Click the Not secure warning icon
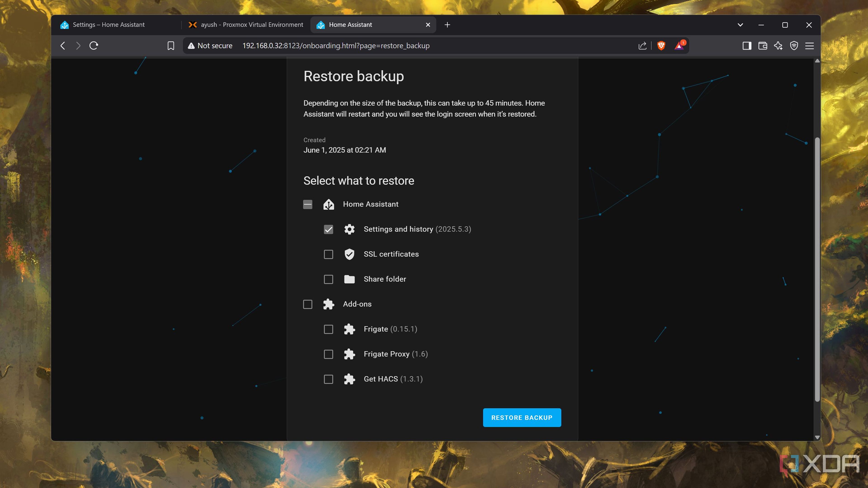This screenshot has width=868, height=488. coord(191,46)
